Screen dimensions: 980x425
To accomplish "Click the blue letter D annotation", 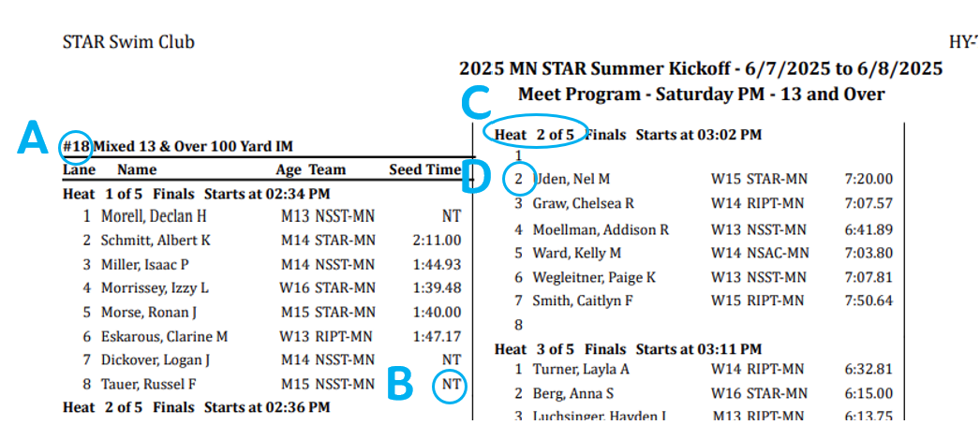I will tap(481, 174).
